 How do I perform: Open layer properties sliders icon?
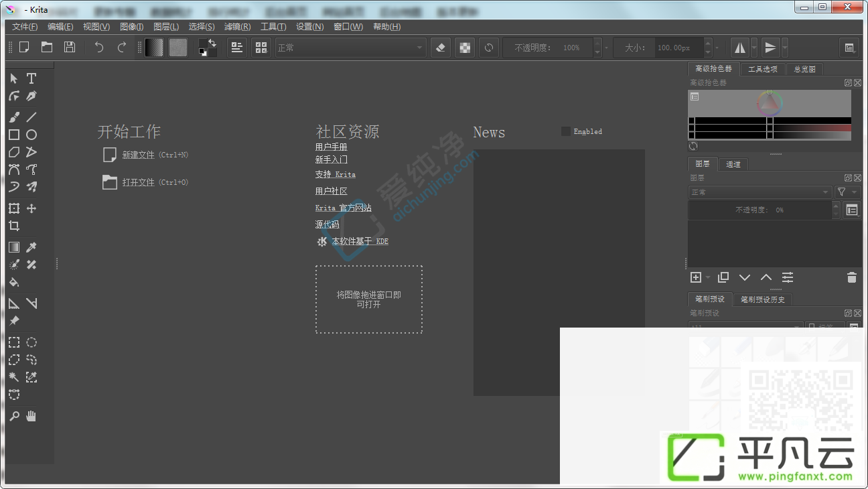pyautogui.click(x=788, y=277)
